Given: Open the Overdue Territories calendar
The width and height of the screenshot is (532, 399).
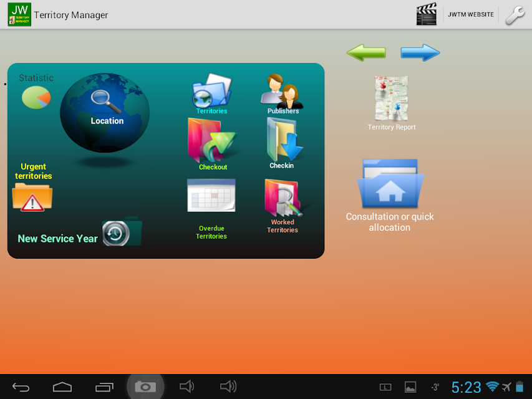Looking at the screenshot, I should click(211, 195).
